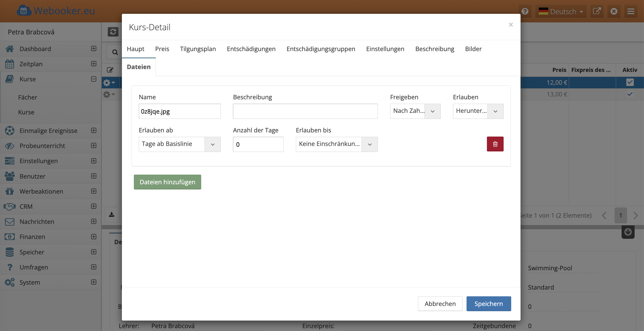The height and width of the screenshot is (331, 644).
Task: Click the search magnifier icon
Action: pos(115,52)
